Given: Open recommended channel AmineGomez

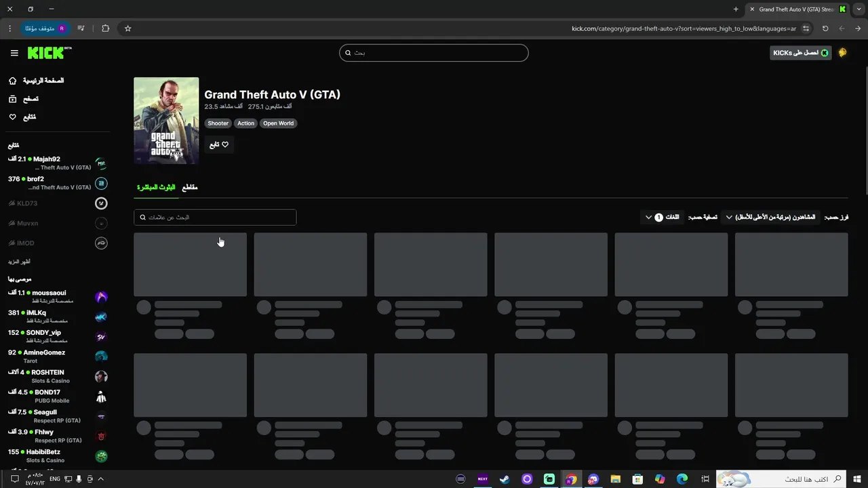Looking at the screenshot, I should pos(58,357).
